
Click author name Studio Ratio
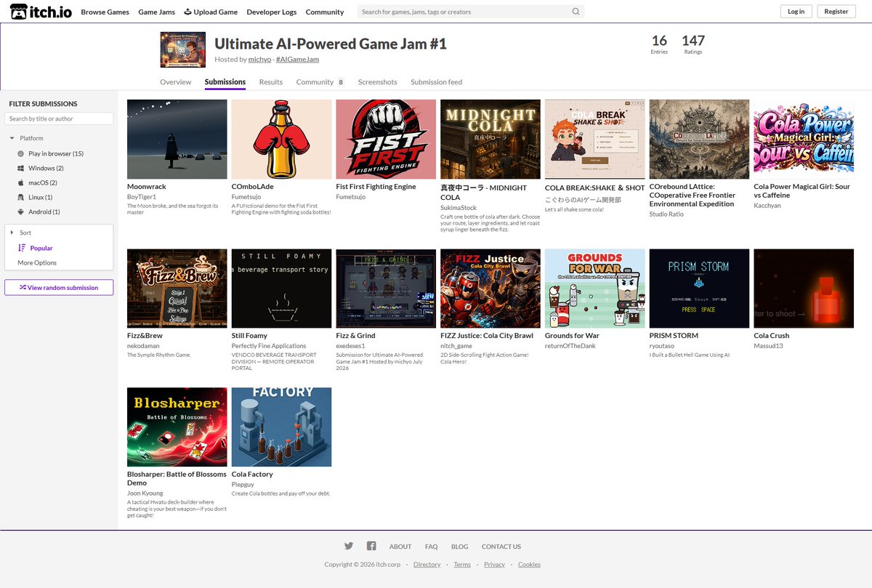point(666,214)
